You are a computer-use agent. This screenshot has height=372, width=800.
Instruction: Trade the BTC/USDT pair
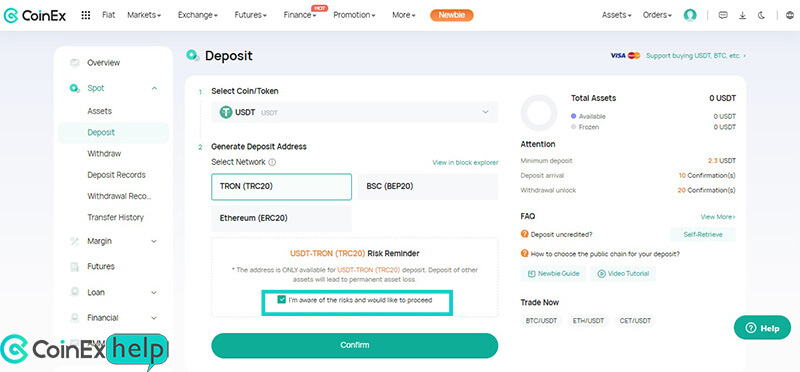click(x=541, y=321)
